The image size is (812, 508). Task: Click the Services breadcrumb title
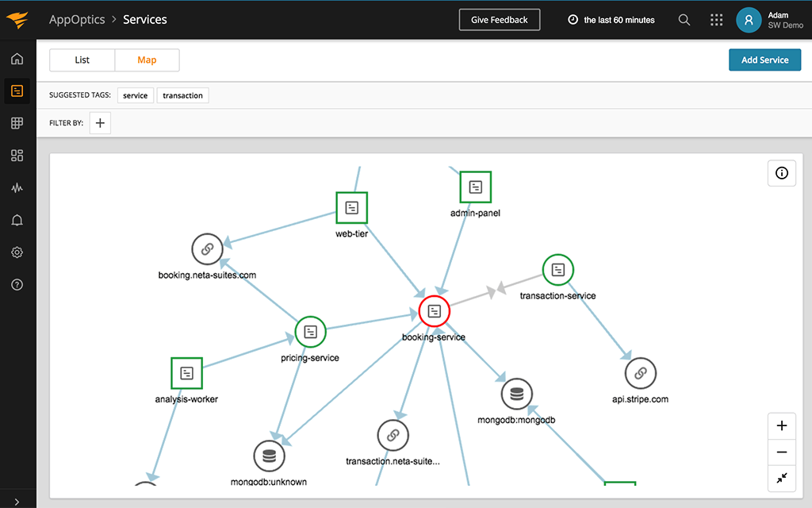click(145, 20)
